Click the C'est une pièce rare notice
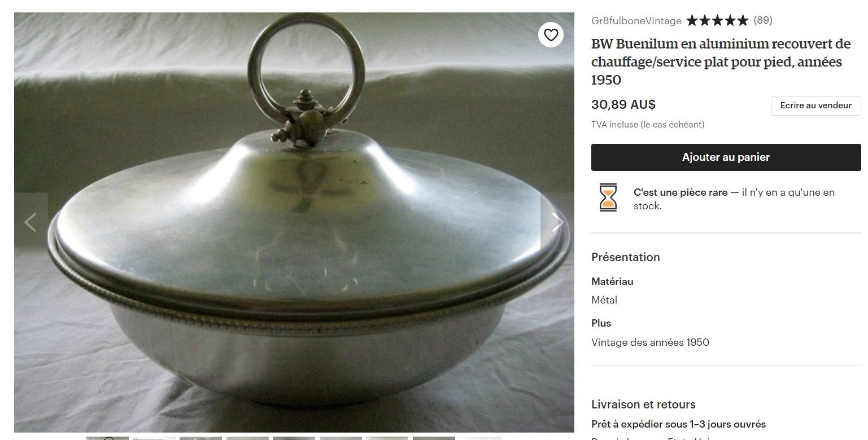The height and width of the screenshot is (440, 868). coord(734,199)
